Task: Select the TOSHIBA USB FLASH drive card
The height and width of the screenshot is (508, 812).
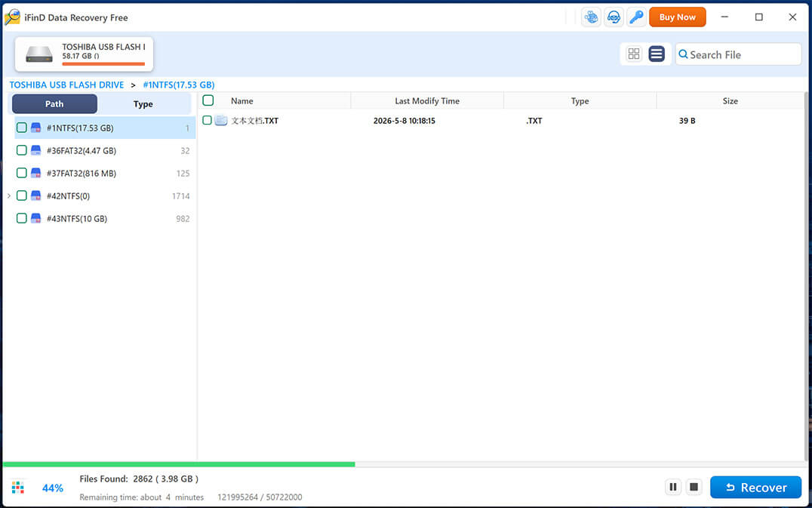Action: click(x=84, y=54)
